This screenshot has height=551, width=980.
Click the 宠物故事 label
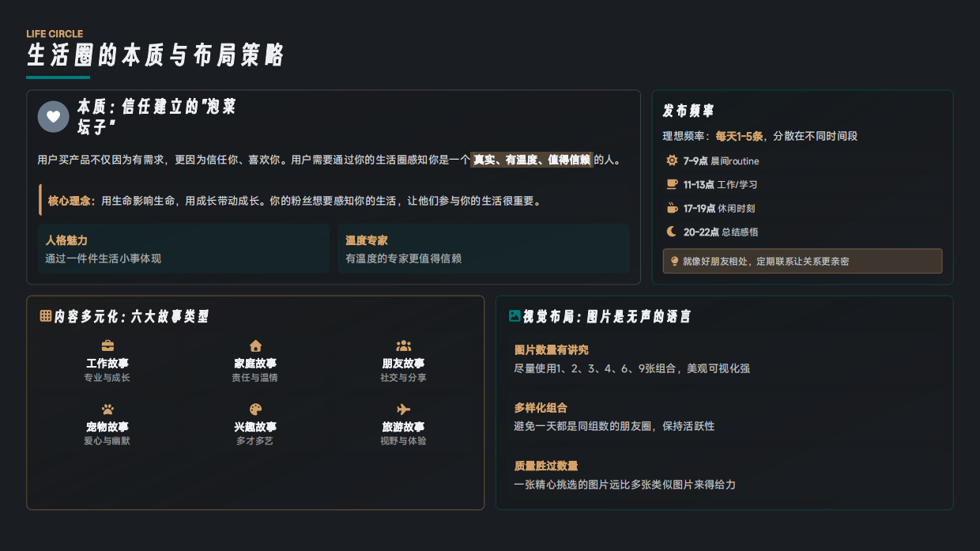(107, 427)
